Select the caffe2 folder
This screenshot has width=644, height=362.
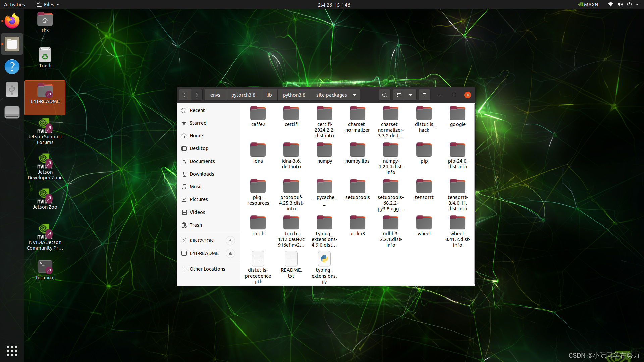pos(258,116)
